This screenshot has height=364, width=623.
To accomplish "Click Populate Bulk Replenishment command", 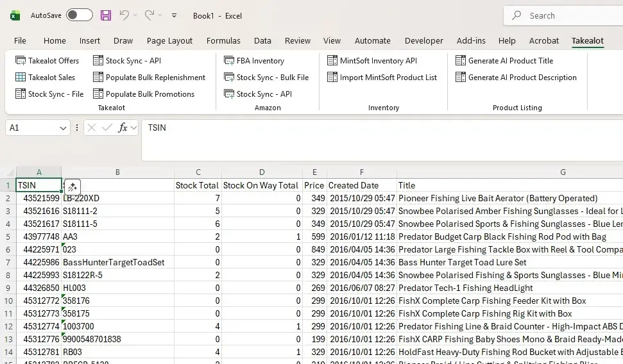I will pyautogui.click(x=149, y=78).
